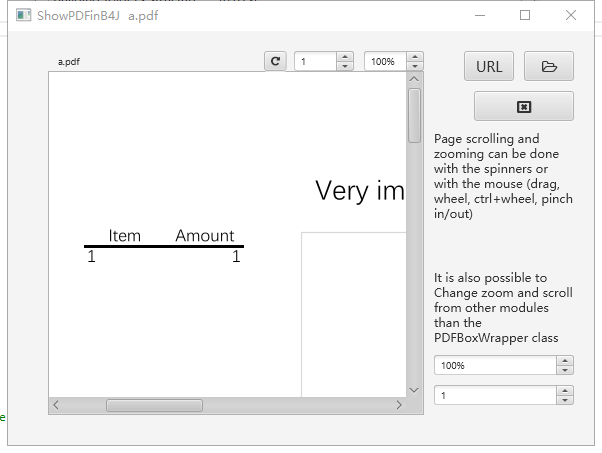Increase the lower-right page spinner
The width and height of the screenshot is (602, 453).
(565, 390)
